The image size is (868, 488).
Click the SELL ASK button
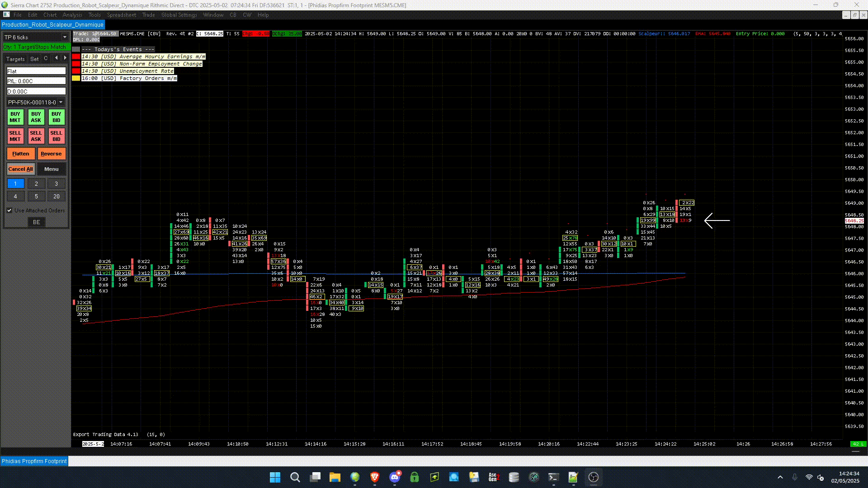[36, 136]
